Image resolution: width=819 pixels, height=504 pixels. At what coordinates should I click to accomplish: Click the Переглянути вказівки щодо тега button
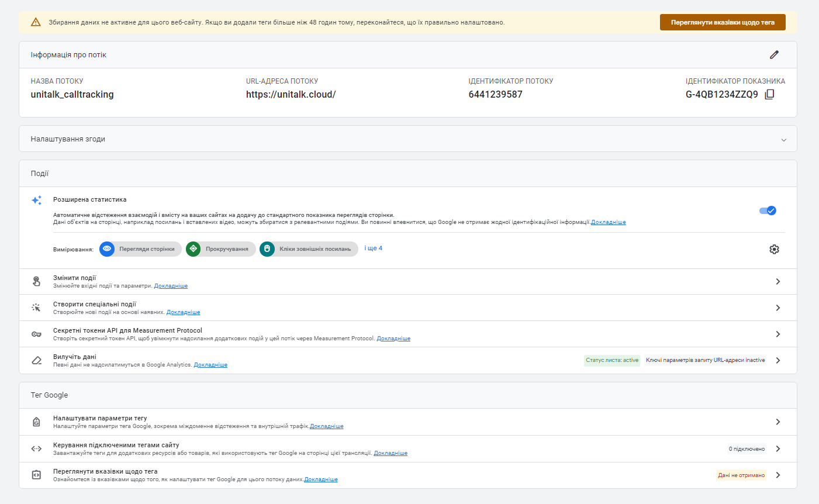723,22
